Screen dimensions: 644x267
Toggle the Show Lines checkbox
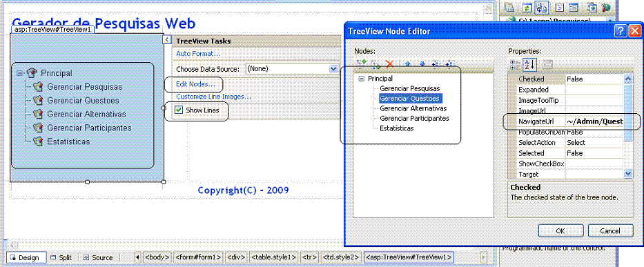(x=179, y=110)
